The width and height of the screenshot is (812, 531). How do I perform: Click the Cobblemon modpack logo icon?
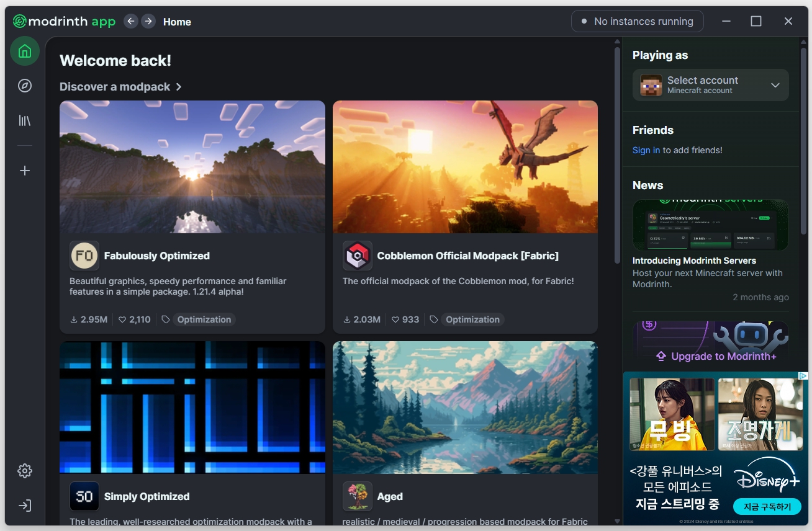(357, 256)
